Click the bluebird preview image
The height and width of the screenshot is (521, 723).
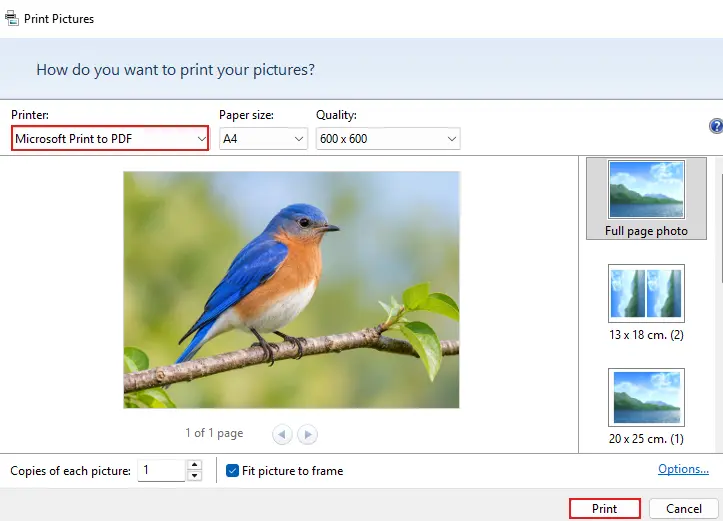click(x=291, y=290)
